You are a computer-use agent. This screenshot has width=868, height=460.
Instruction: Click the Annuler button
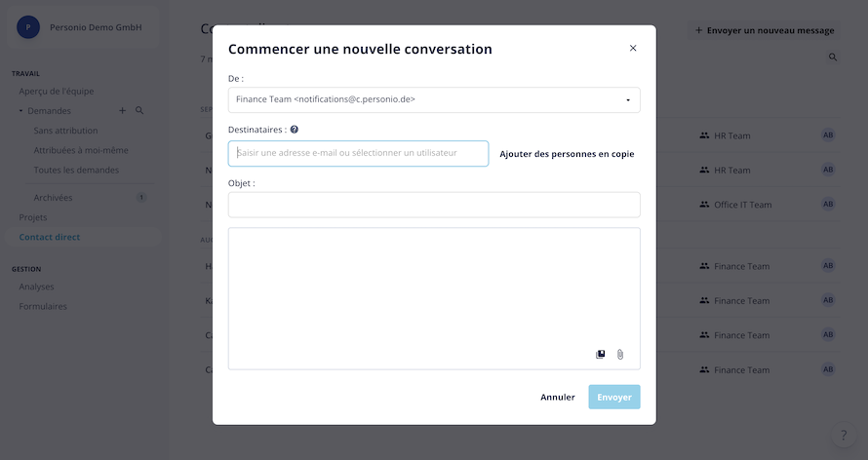558,397
